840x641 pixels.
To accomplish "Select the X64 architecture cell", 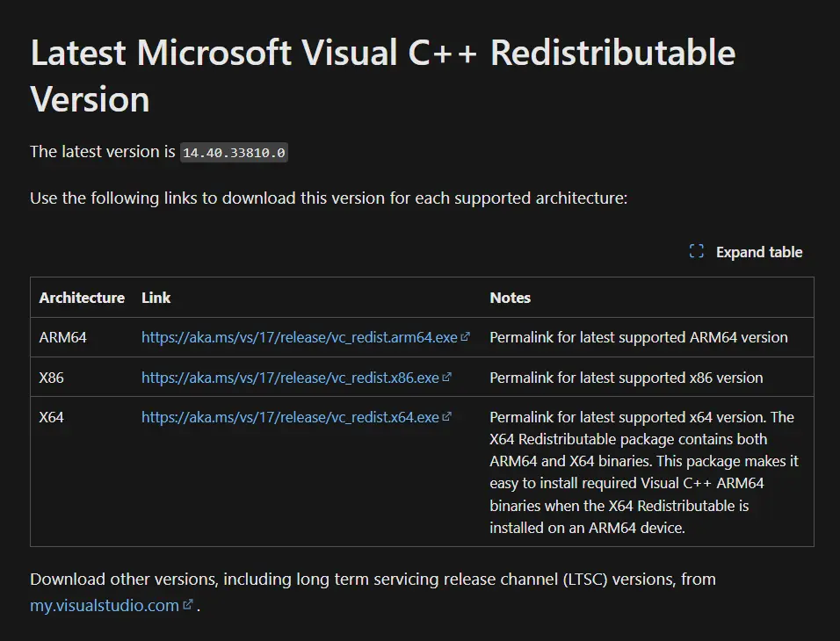I will click(x=52, y=417).
